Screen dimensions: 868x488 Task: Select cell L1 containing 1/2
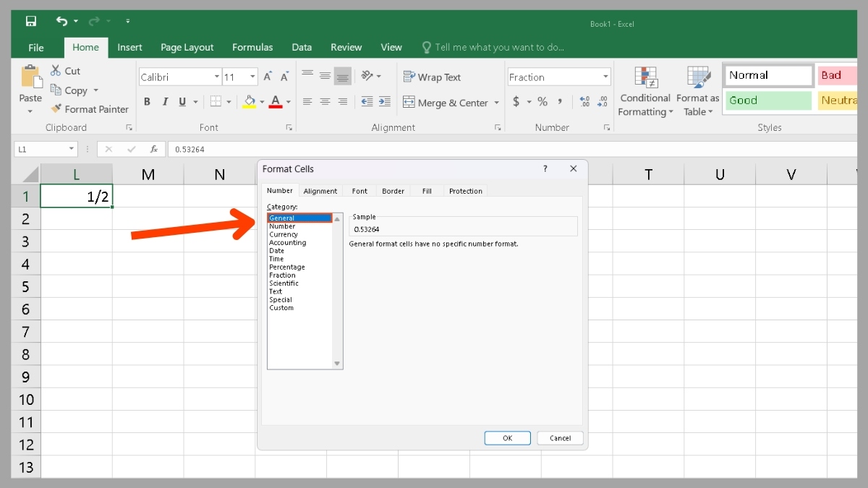[77, 196]
